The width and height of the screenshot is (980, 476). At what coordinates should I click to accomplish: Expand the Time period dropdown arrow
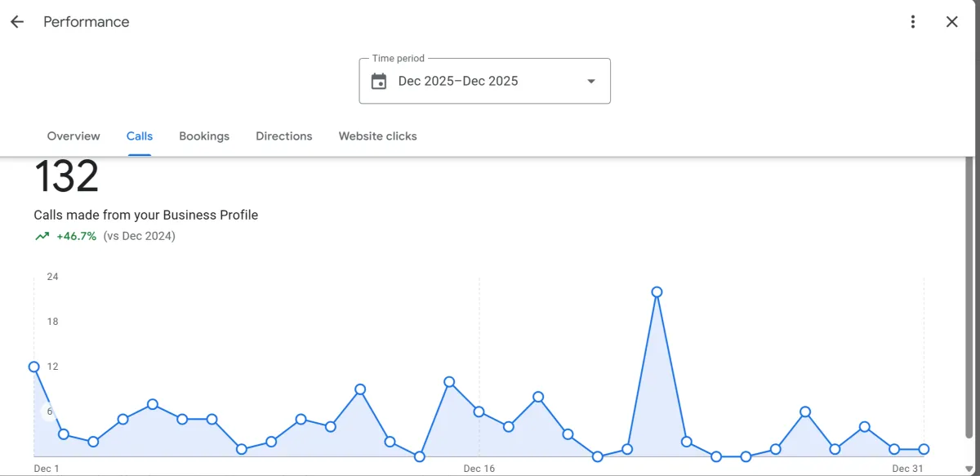point(591,81)
